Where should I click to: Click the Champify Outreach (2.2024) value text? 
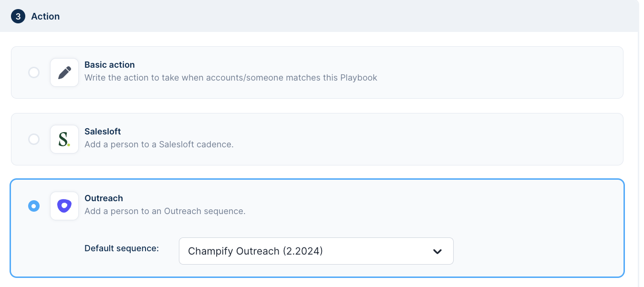255,251
